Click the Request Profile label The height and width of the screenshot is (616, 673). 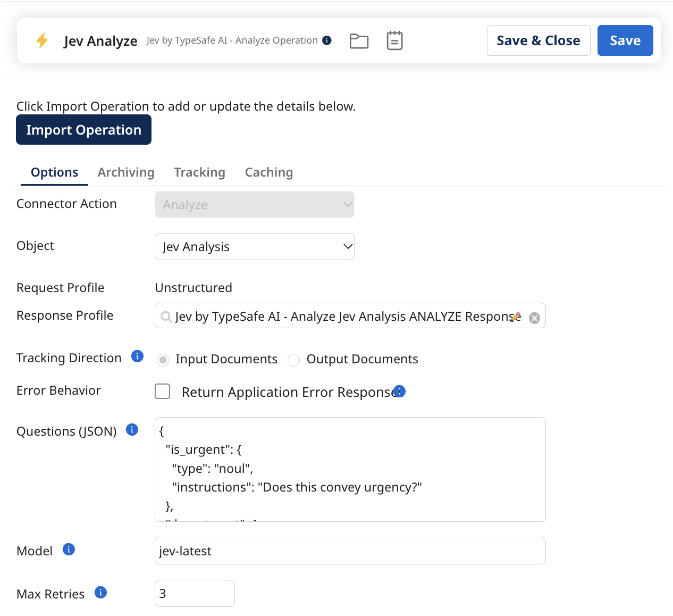tap(61, 288)
